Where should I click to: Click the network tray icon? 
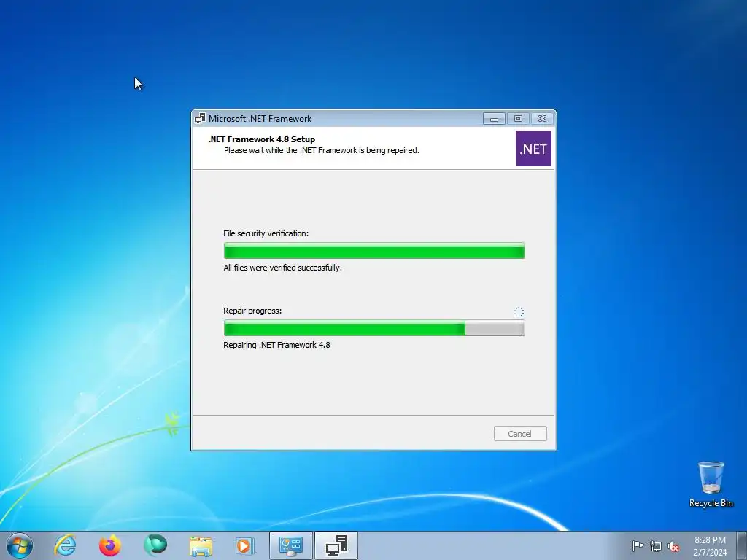click(x=656, y=546)
